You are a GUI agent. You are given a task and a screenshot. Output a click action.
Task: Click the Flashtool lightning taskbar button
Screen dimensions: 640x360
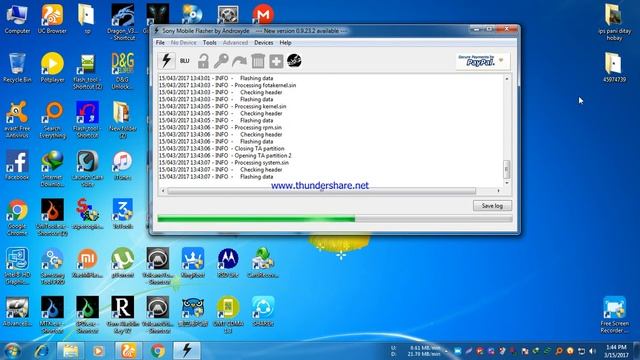pos(187,351)
